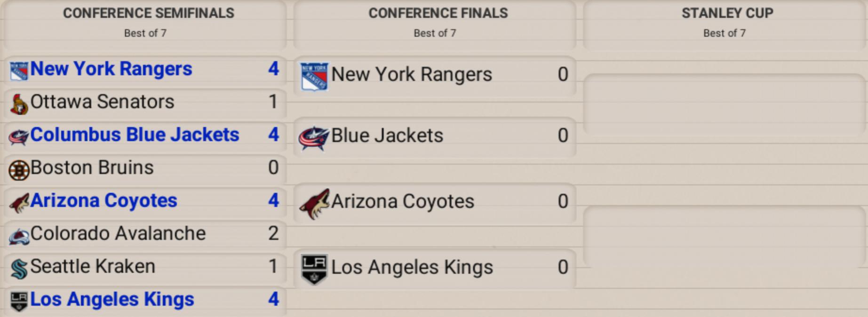Click the Boston Bruins logo icon

click(19, 170)
